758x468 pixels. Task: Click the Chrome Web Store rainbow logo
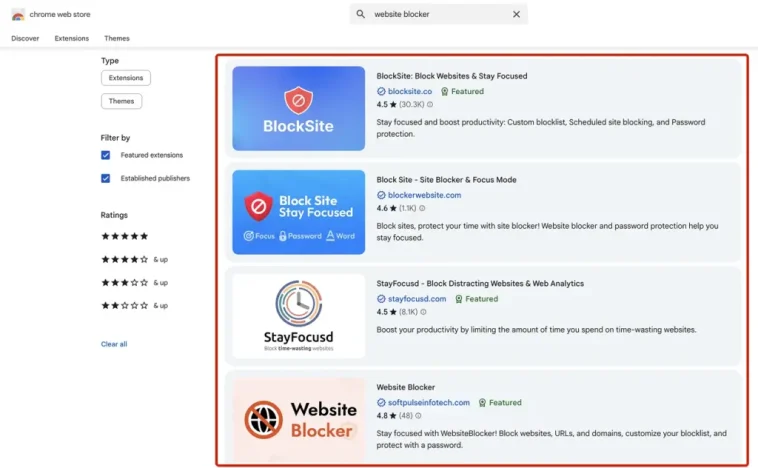coord(18,14)
